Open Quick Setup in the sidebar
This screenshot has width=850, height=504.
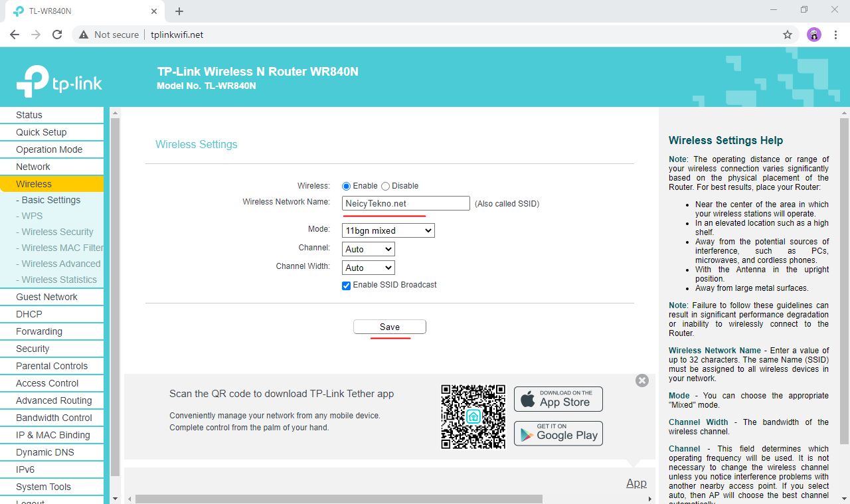52,132
